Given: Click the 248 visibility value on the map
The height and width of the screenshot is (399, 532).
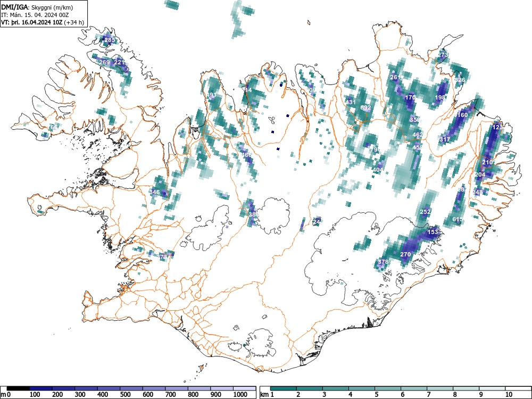Looking at the screenshot, I should [x=477, y=193].
